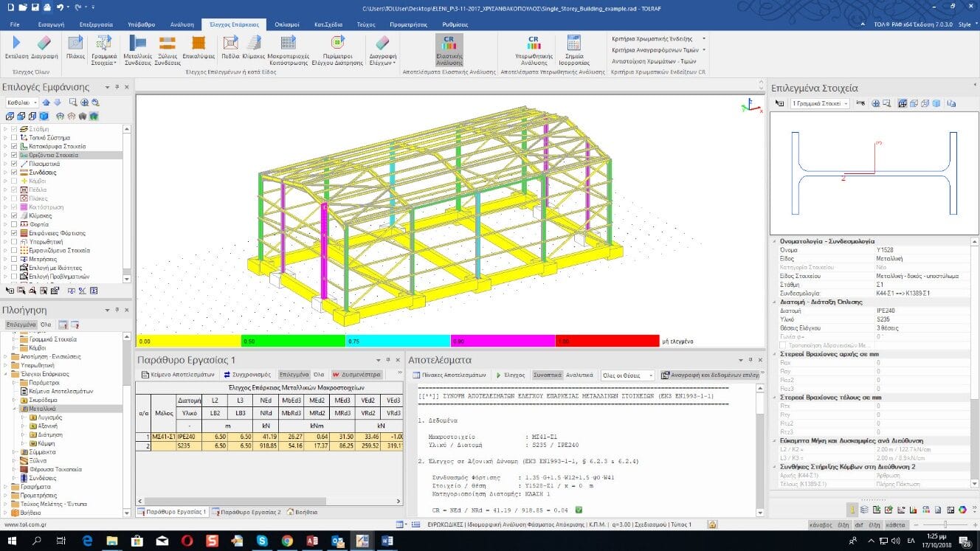
Task: Click the Δυσμενέστερα button
Action: tap(356, 375)
